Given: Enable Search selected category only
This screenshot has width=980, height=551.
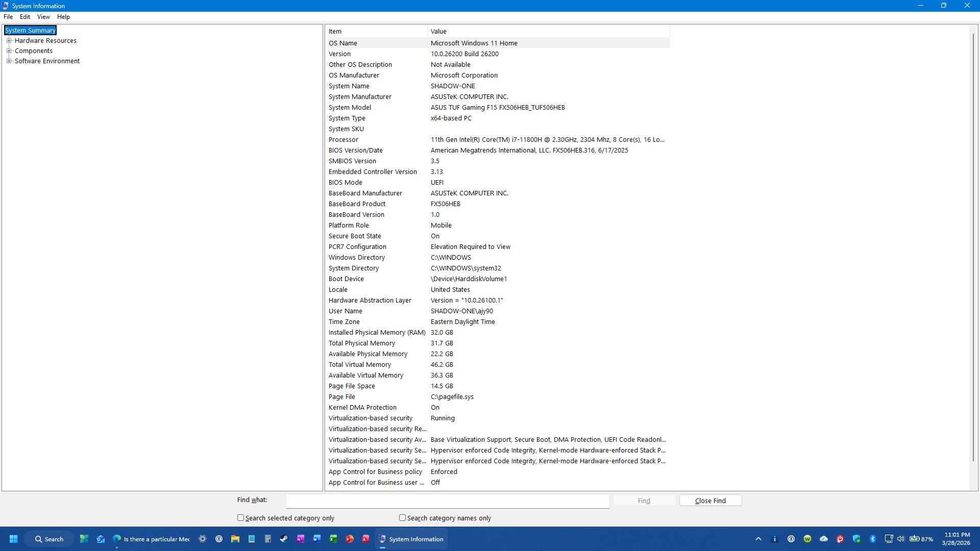Looking at the screenshot, I should click(241, 518).
